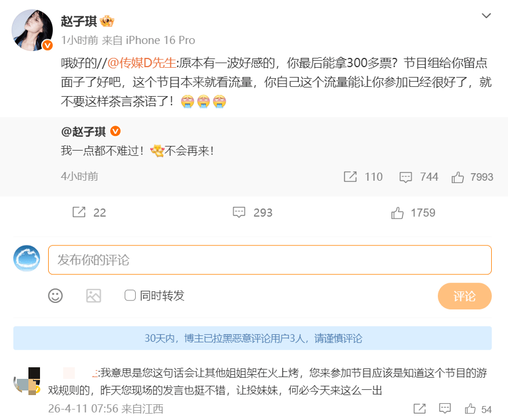This screenshot has width=508, height=420.
Task: Click the share icon showing 110 on quoted post
Action: tap(351, 177)
